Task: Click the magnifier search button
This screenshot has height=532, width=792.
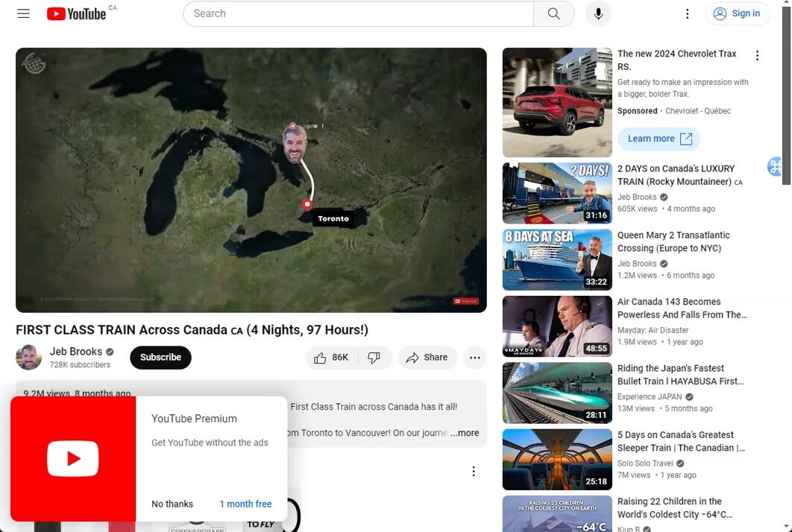Action: pos(553,13)
